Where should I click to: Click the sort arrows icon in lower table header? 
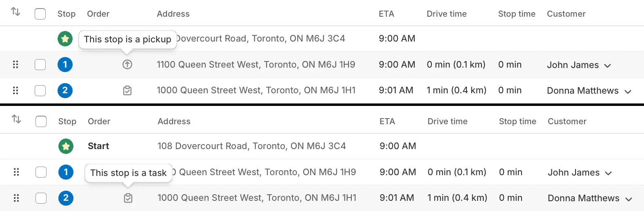click(x=16, y=119)
